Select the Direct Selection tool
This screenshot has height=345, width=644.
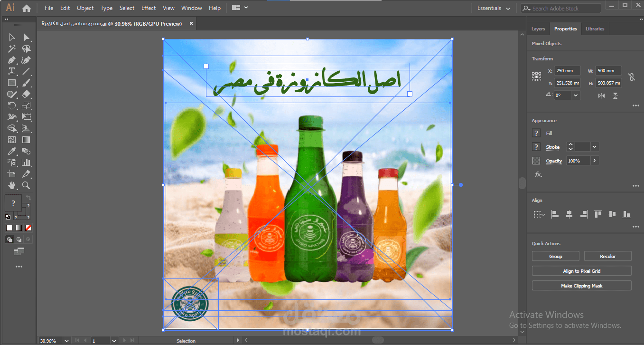pyautogui.click(x=27, y=37)
